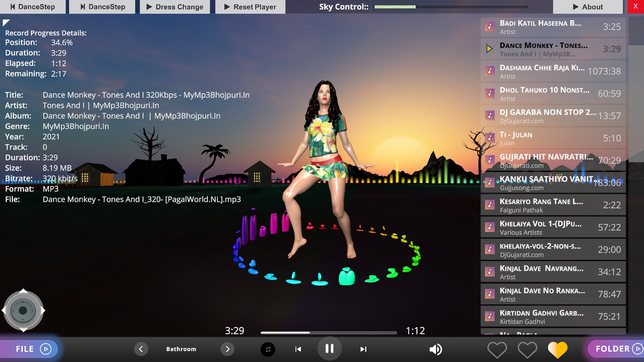Select the playing Dance Monkey playlist entry
Image resolution: width=644 pixels, height=362 pixels.
click(x=553, y=49)
